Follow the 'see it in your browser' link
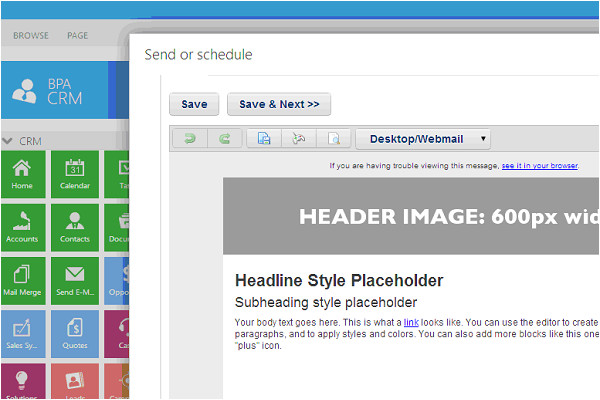Screen dimensions: 600x400 [x=539, y=165]
